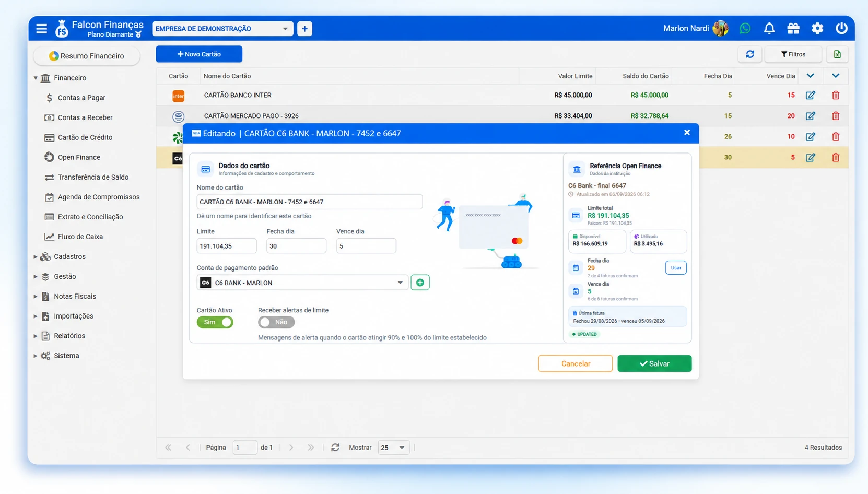Delete CARTÃO BANCO INTER row
This screenshot has width=868, height=494.
(x=836, y=95)
